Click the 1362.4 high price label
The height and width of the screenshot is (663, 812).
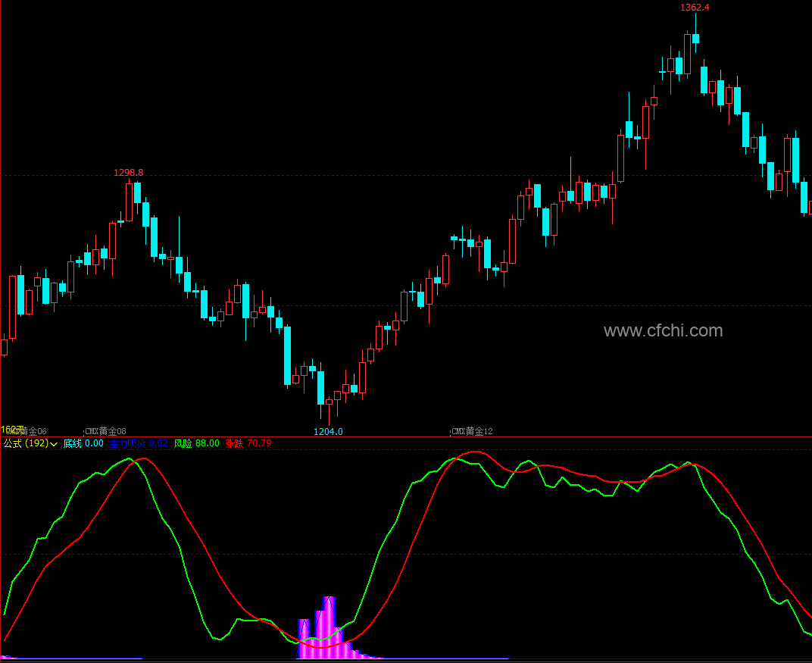pos(695,8)
